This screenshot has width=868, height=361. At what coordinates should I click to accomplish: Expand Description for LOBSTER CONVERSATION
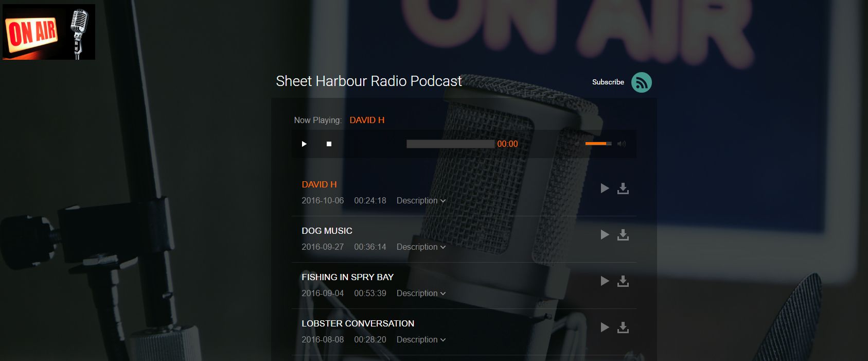tap(421, 339)
